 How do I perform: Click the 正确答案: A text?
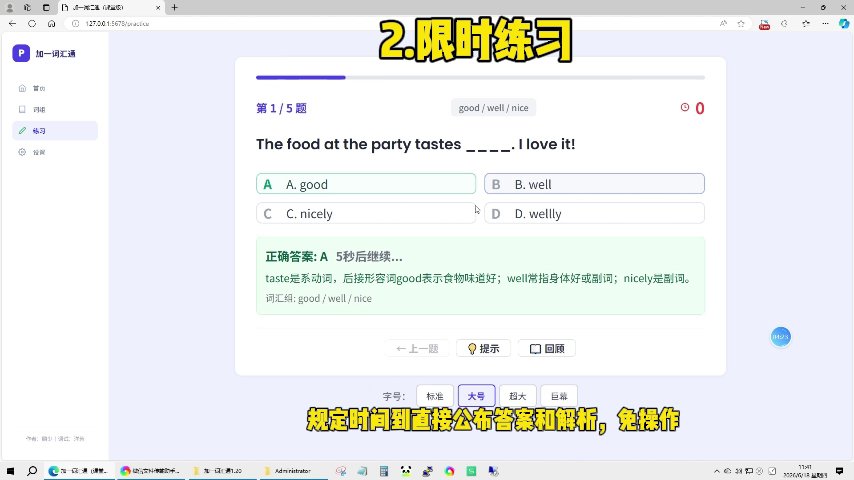coord(297,257)
